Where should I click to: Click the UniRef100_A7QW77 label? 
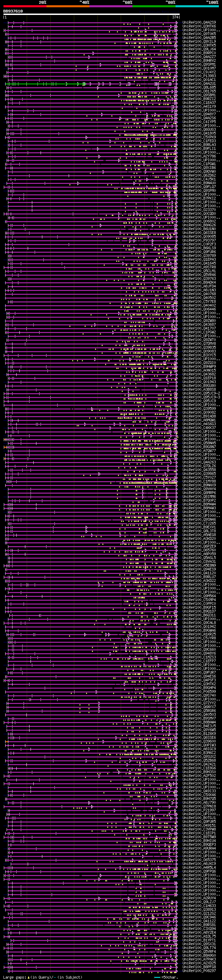coord(199,451)
